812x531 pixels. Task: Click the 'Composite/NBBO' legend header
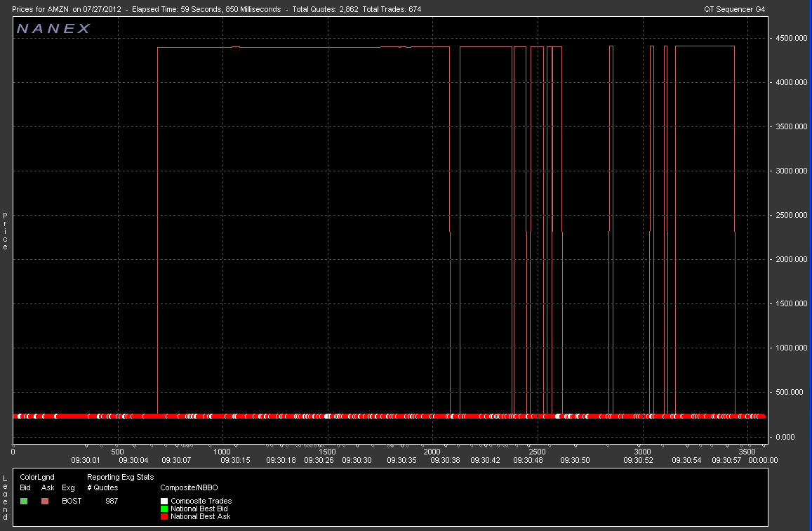(x=189, y=487)
